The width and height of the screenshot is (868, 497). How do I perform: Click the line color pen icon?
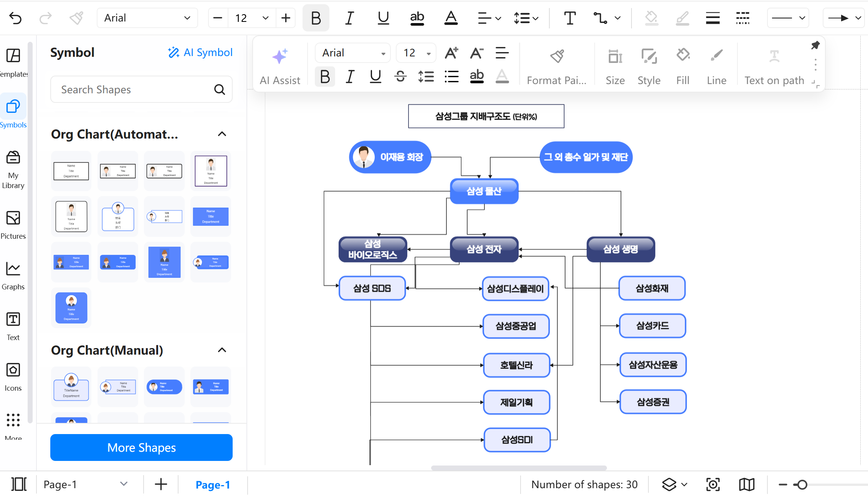coord(682,18)
